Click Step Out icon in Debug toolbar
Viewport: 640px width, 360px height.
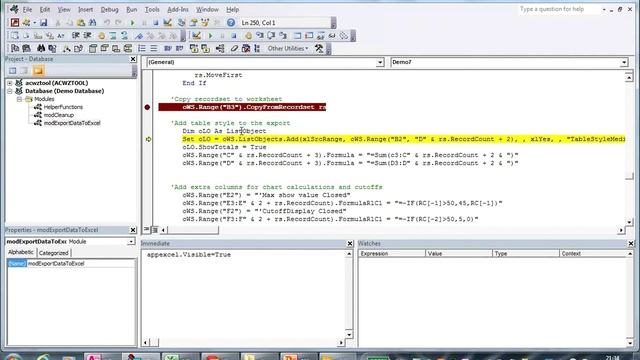coord(283,36)
